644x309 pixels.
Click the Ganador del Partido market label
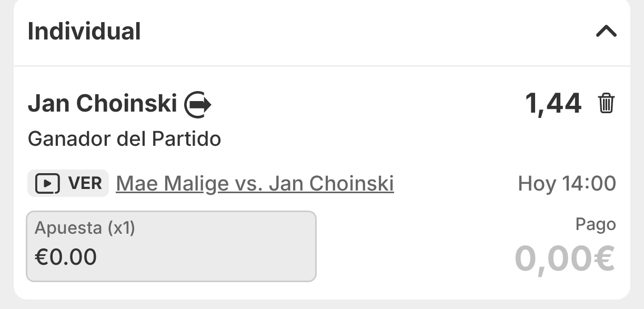point(124,138)
